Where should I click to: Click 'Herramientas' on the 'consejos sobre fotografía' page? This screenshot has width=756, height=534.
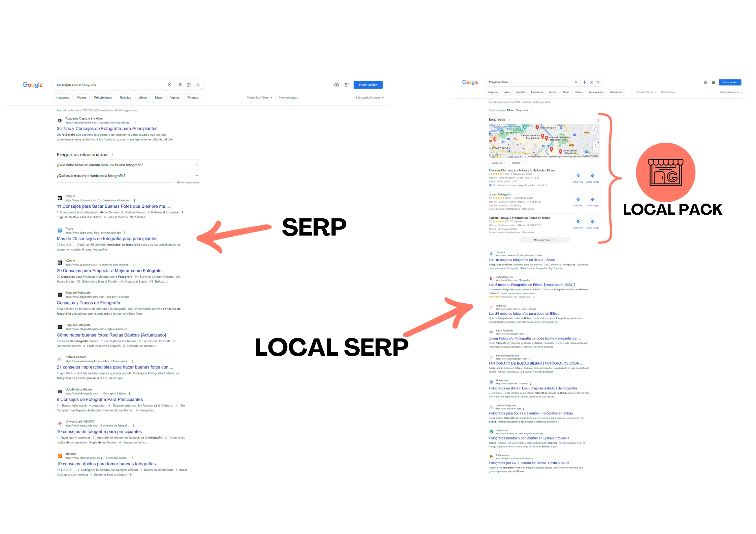coord(288,98)
